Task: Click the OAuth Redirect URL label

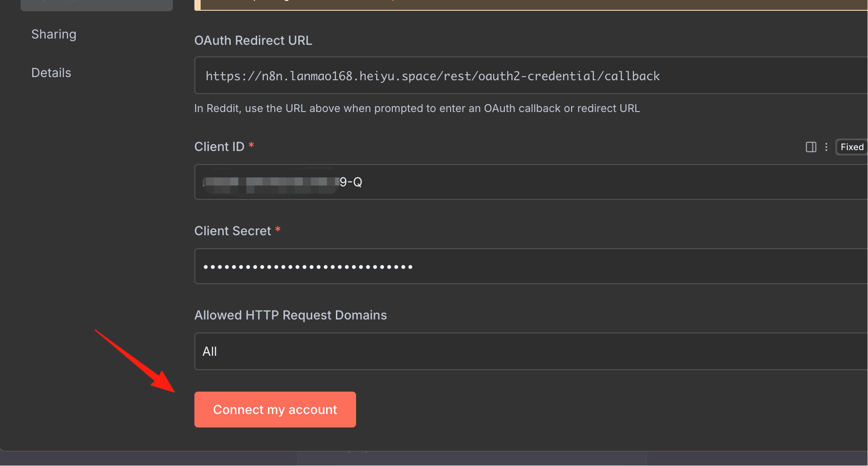Action: pos(253,41)
